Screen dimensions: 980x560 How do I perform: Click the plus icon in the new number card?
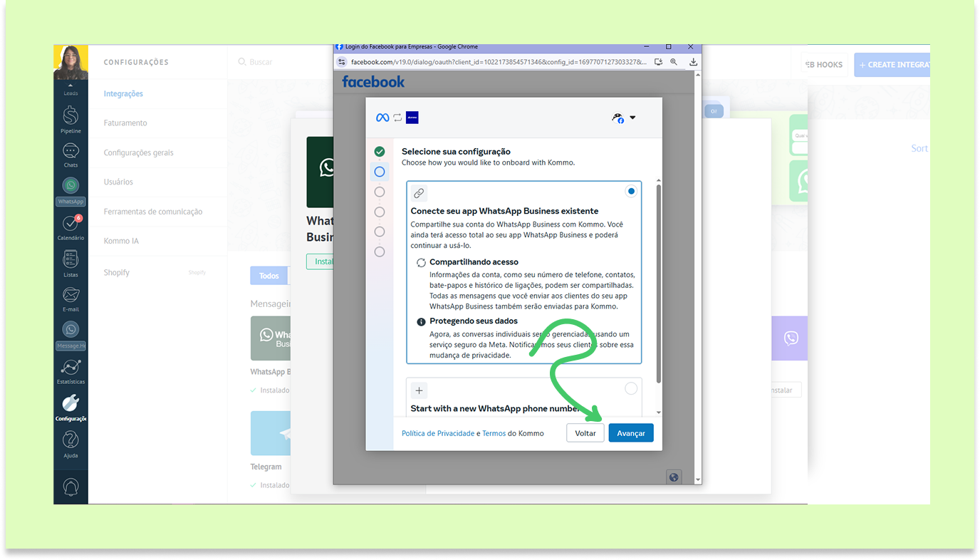(419, 390)
